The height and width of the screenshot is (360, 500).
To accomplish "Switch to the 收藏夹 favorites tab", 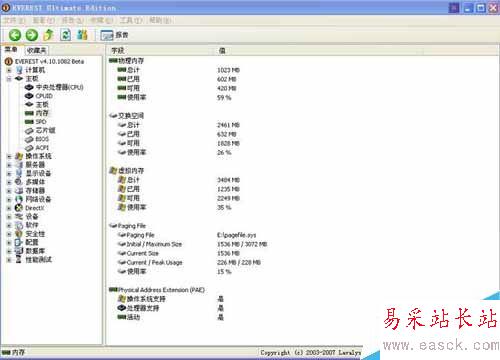I will click(36, 50).
